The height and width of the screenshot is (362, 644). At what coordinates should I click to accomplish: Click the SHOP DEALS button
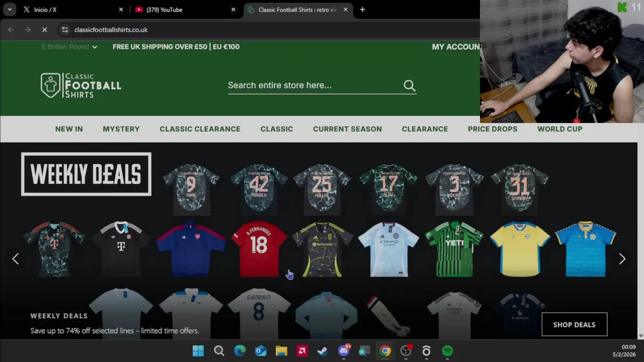[x=575, y=325]
